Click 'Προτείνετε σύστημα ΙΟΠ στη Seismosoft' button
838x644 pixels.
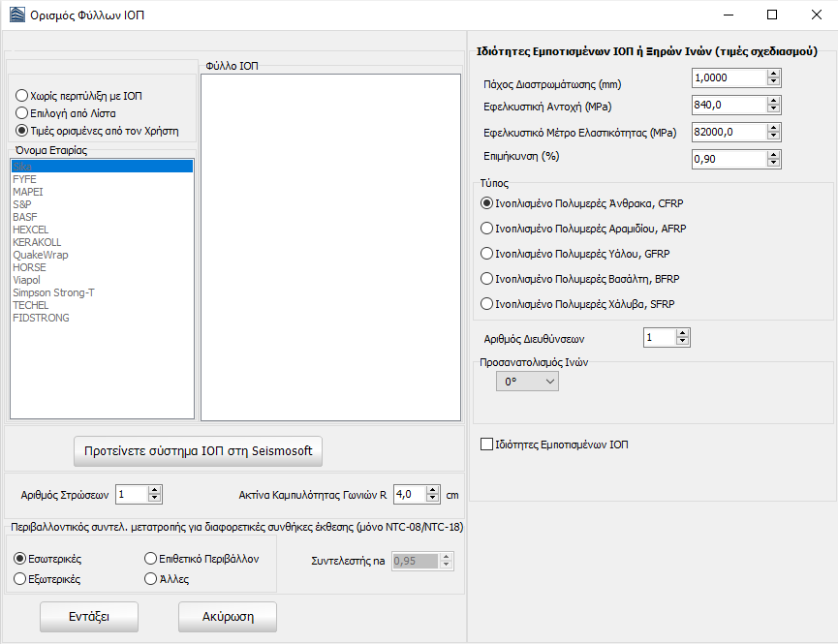click(x=198, y=451)
